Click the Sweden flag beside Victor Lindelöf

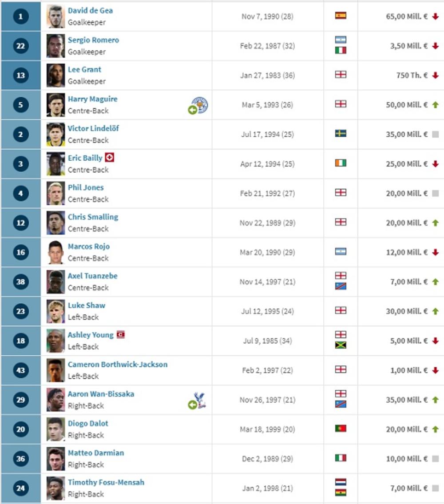pos(341,134)
